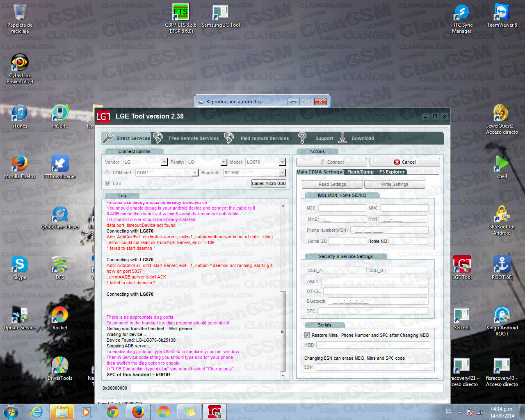The width and height of the screenshot is (525, 420).
Task: Click the log scrollbar up arrow
Action: [283, 206]
